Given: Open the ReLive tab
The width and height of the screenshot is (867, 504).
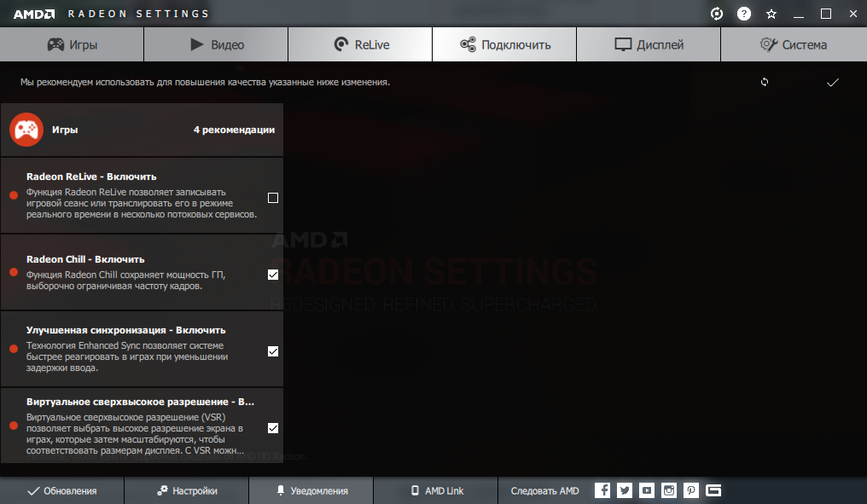Looking at the screenshot, I should (360, 44).
